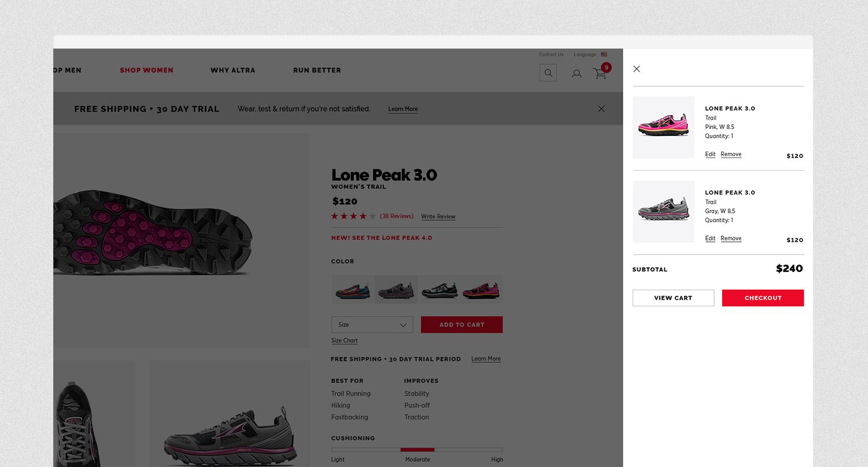Select the pink shoe color swatch

pos(481,289)
